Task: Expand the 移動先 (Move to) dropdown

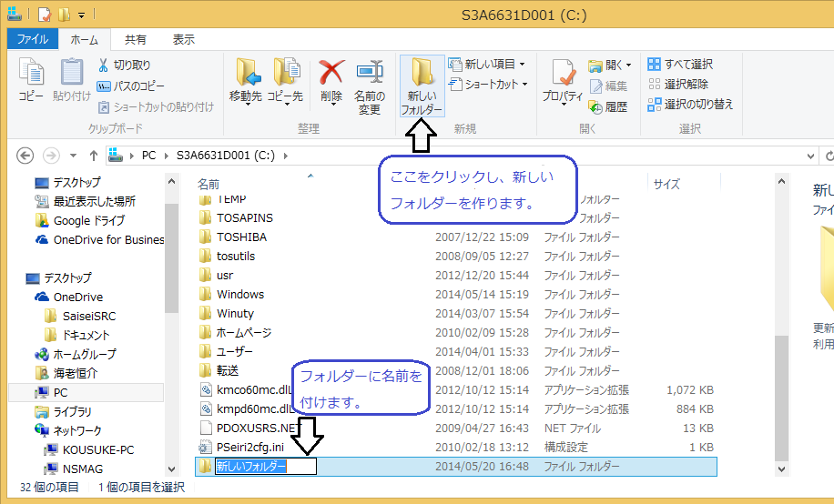Action: [246, 96]
